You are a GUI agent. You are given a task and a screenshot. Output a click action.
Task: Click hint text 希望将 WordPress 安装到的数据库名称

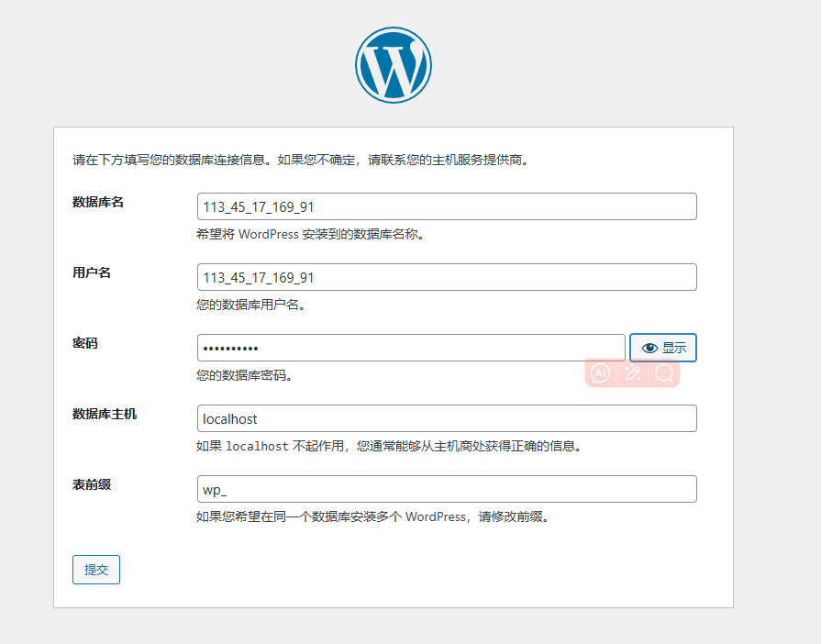click(310, 234)
